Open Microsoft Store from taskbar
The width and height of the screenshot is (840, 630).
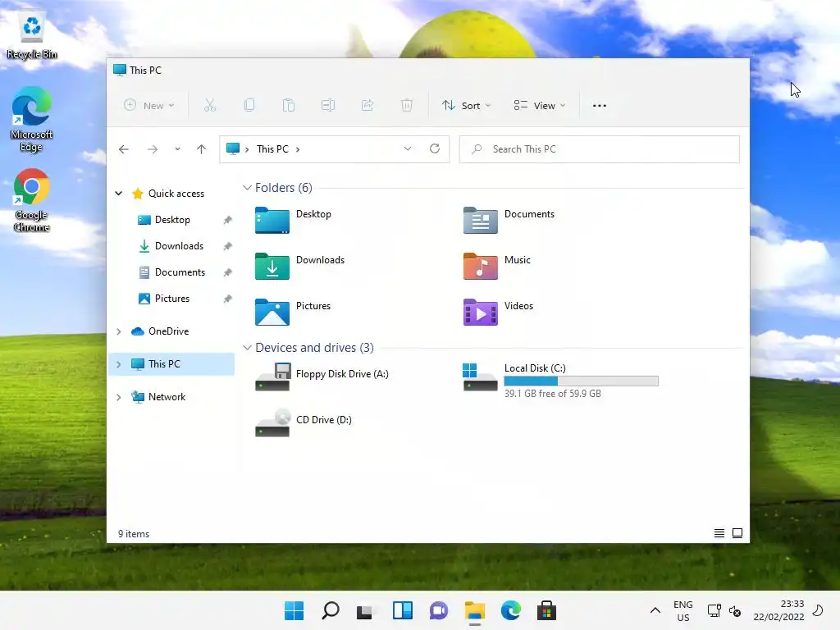click(x=546, y=610)
